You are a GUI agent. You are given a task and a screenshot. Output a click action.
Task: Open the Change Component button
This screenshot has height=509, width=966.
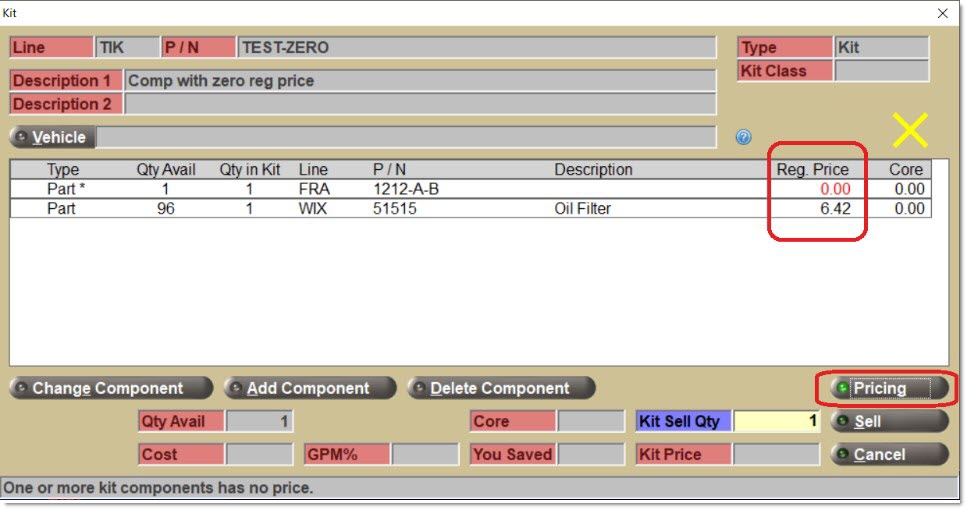(x=111, y=388)
